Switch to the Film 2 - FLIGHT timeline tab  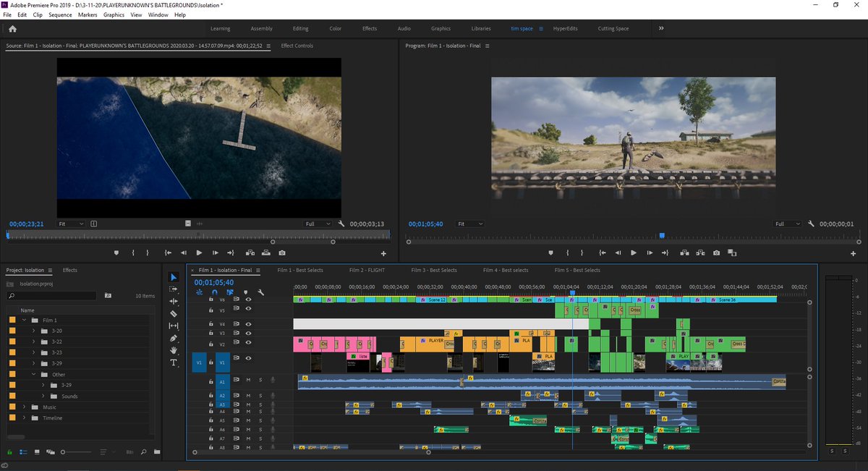point(367,270)
